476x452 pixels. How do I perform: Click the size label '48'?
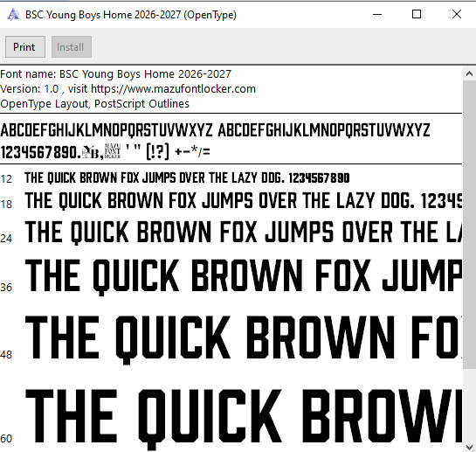click(6, 354)
